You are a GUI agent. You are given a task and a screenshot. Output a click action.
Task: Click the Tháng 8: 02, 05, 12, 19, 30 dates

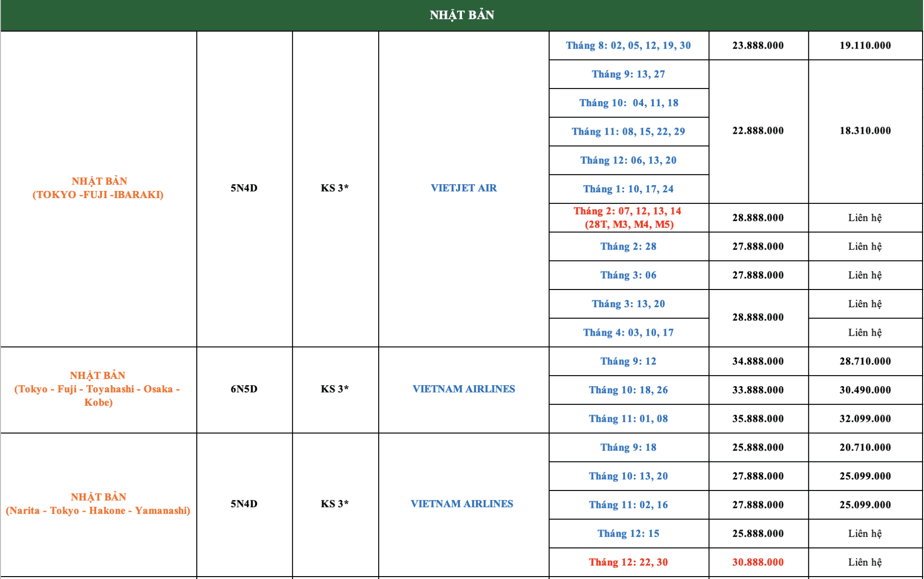[x=628, y=45]
